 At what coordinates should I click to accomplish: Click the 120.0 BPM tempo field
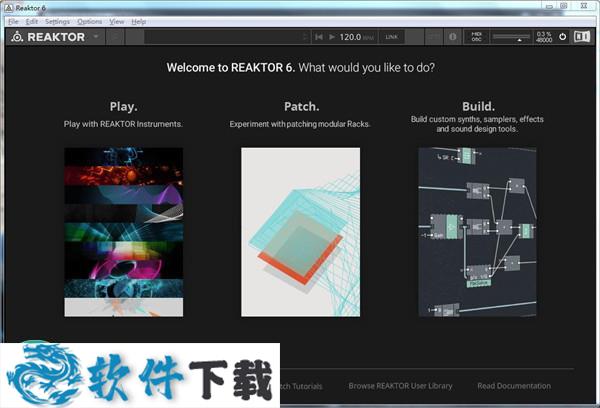(351, 37)
